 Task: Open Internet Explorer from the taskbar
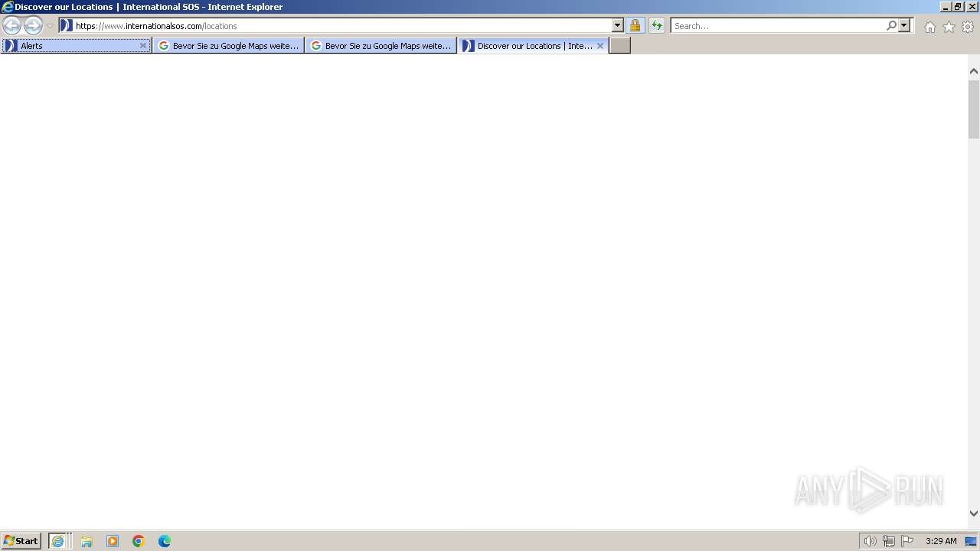pos(59,541)
